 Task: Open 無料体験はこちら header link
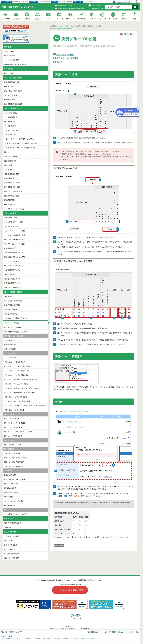(97, 9)
